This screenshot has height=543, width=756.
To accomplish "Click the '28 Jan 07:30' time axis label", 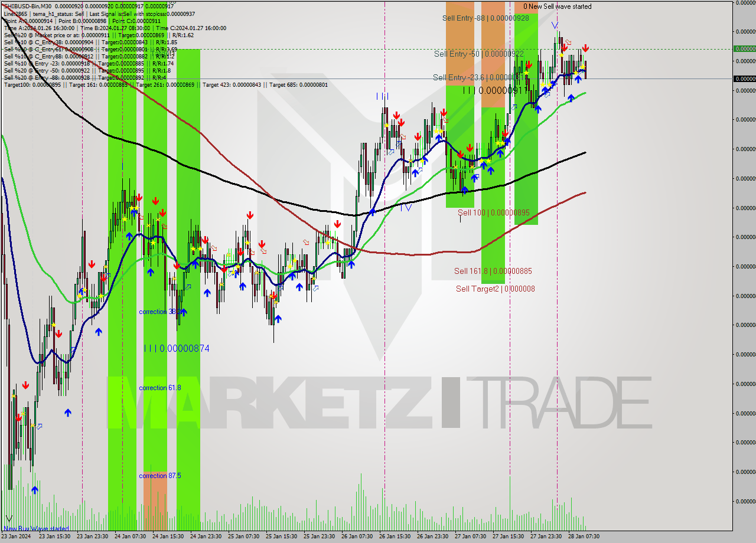I will tap(584, 537).
